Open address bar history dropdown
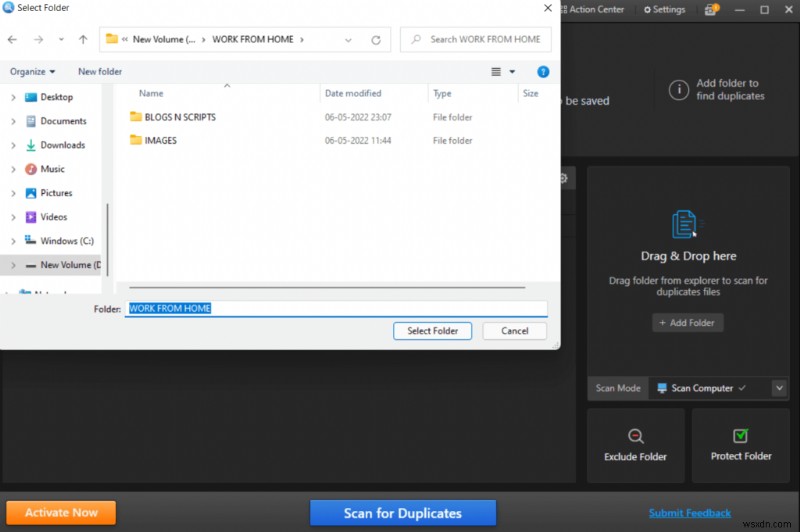 (348, 40)
